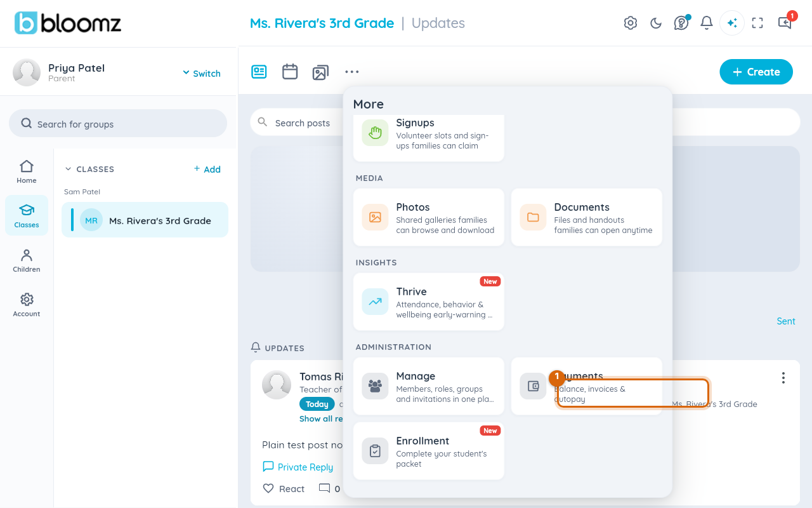Screen dimensions: 812x508
Task: Focus the Search posts field
Action: [525, 122]
